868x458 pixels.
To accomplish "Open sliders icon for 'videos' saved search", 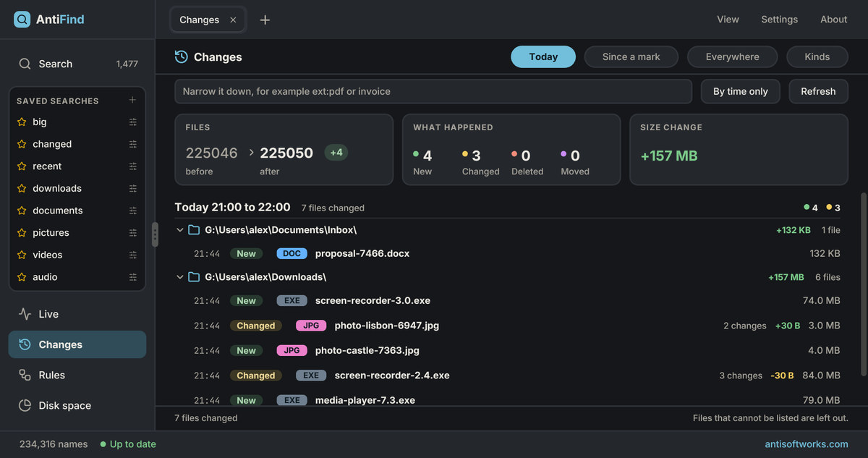I will 133,255.
